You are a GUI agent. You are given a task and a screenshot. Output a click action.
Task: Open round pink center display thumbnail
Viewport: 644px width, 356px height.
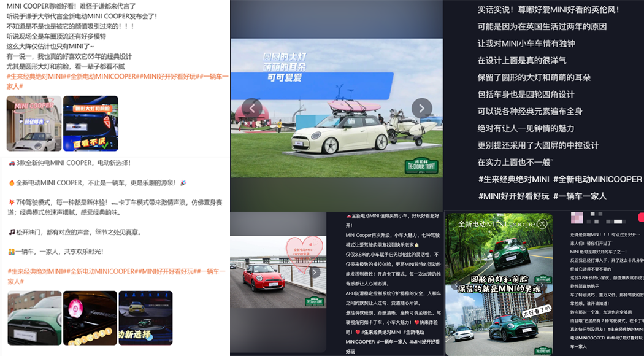pos(90,318)
